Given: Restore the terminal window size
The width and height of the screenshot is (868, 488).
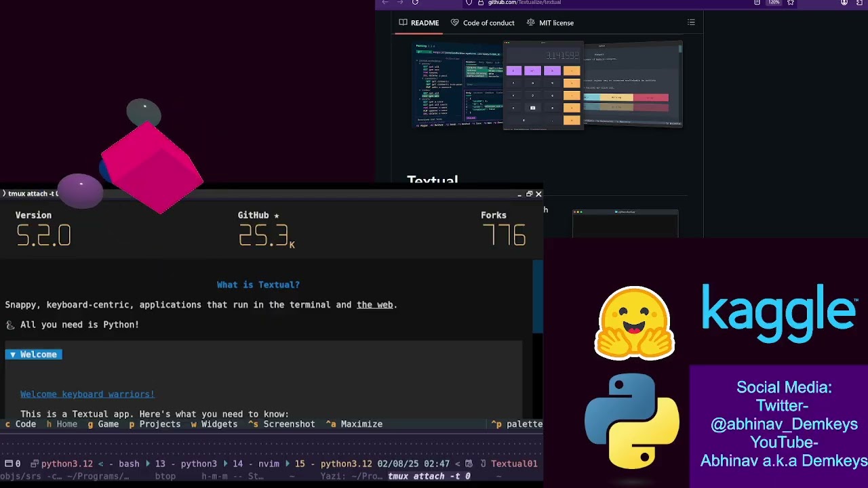Looking at the screenshot, I should (x=529, y=194).
